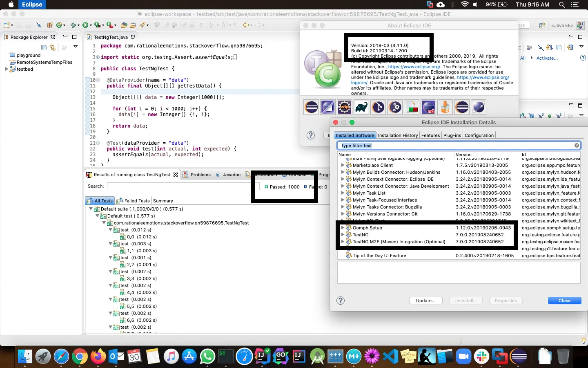Screen dimensions: 588x368
Task: Click the orange package icon in About dialog
Action: click(445, 107)
